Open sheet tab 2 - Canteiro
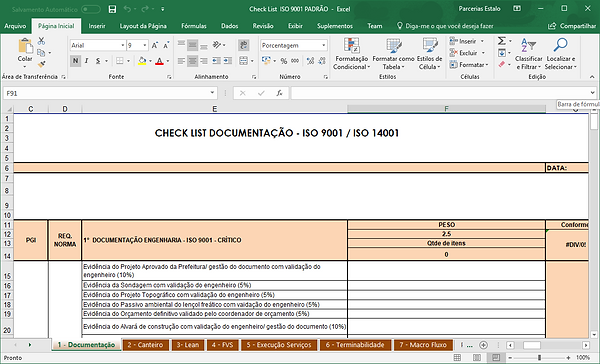The height and width of the screenshot is (364, 600). (x=145, y=345)
